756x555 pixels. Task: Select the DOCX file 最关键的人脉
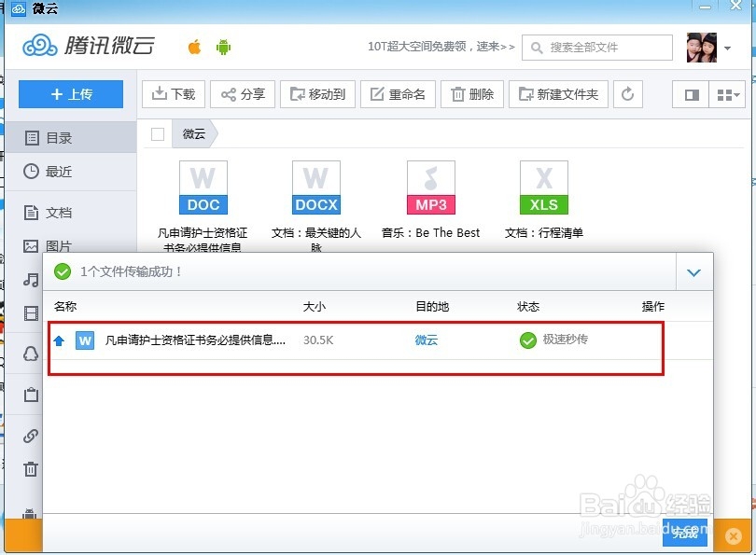click(316, 206)
